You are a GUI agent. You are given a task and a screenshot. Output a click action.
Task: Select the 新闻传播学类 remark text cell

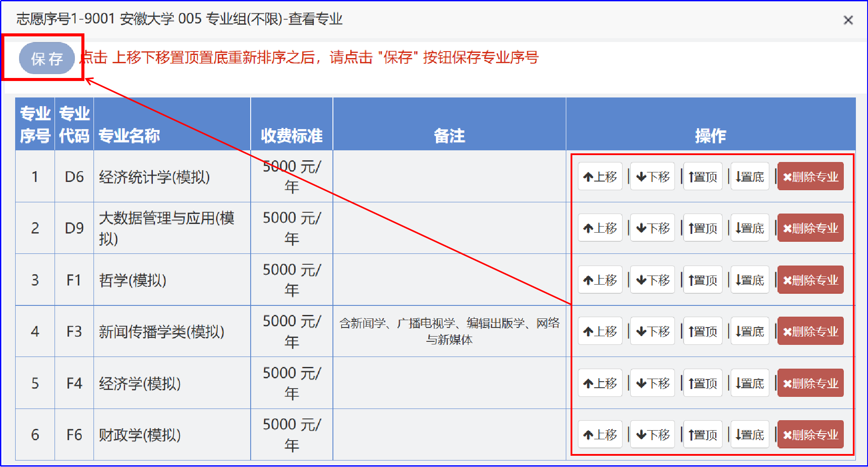click(449, 331)
